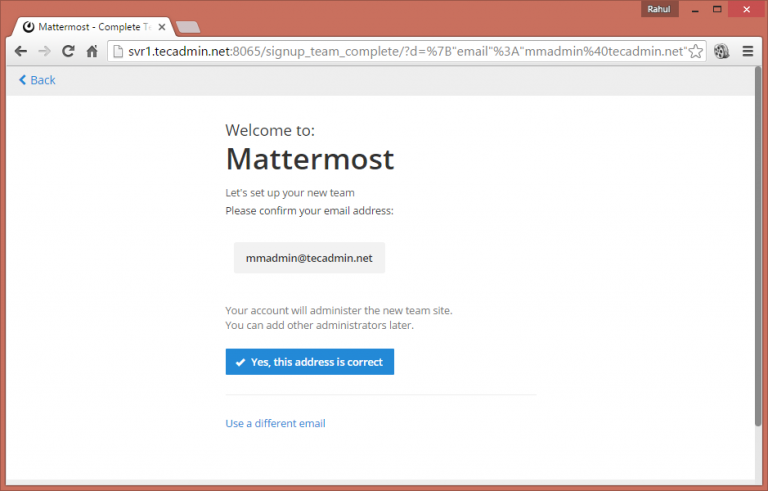Open a new browser tab
Image resolution: width=768 pixels, height=491 pixels.
[188, 26]
